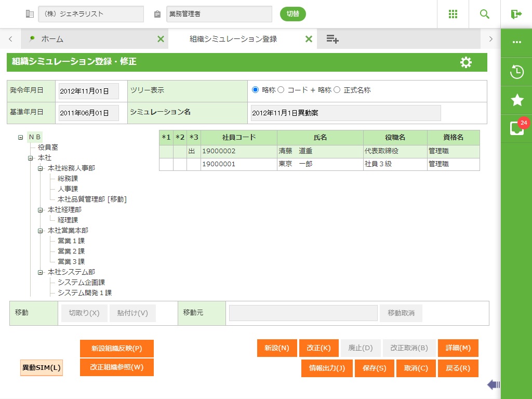Click the 新設組織反映(P) button
This screenshot has width=532, height=399.
click(116, 349)
